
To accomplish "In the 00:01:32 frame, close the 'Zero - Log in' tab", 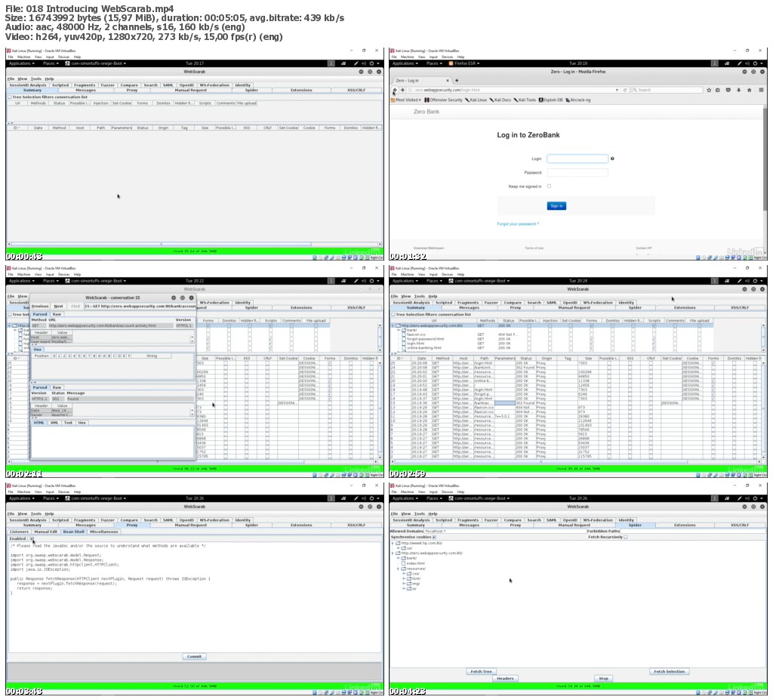I will coord(448,80).
